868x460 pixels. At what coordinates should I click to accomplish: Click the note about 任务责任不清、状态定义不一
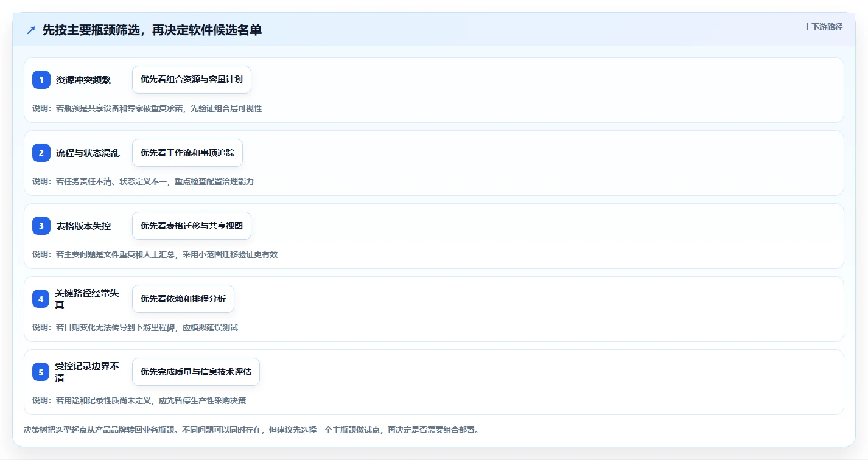(x=143, y=181)
